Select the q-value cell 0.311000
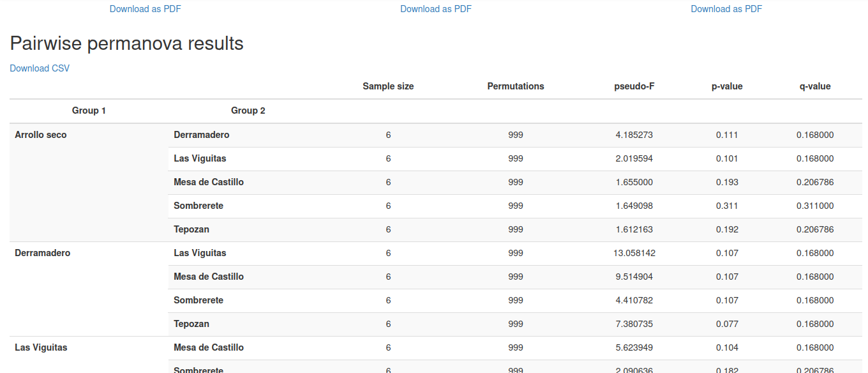 click(815, 206)
